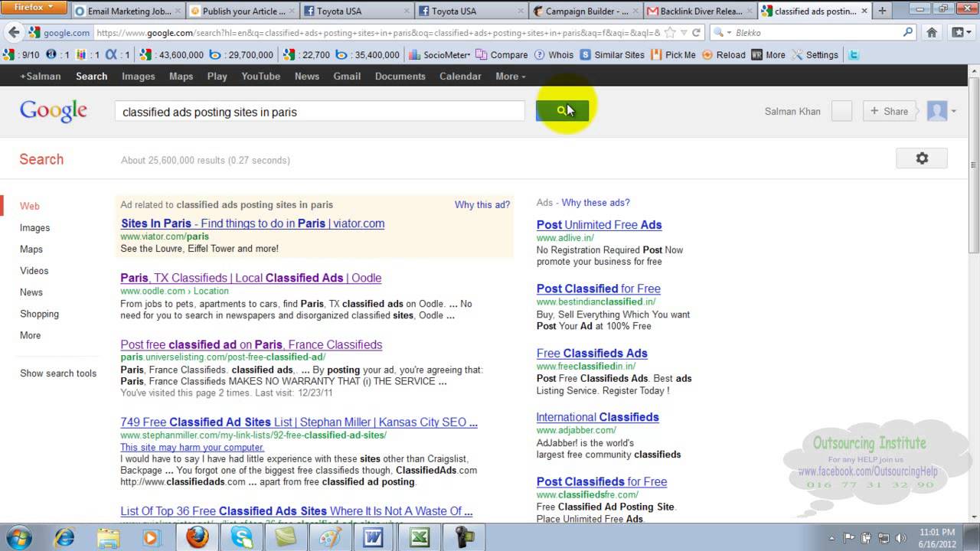Open YouTube in the Google top bar
Image resolution: width=980 pixels, height=551 pixels.
point(261,76)
